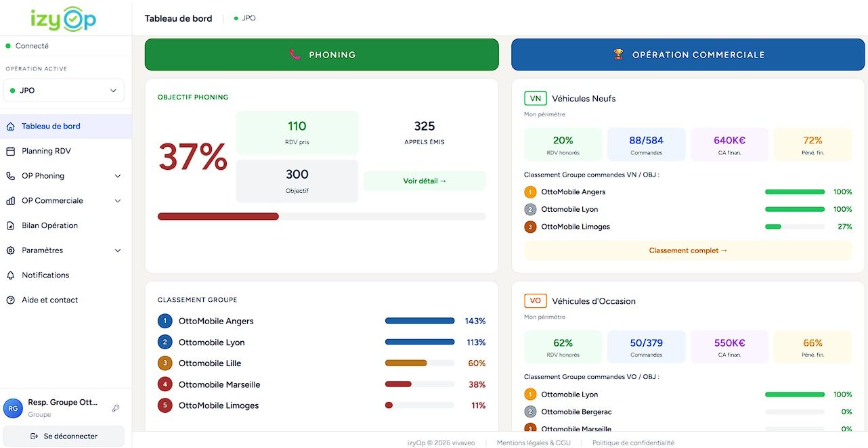
Task: Open Aide et contact page
Action: pos(66,300)
